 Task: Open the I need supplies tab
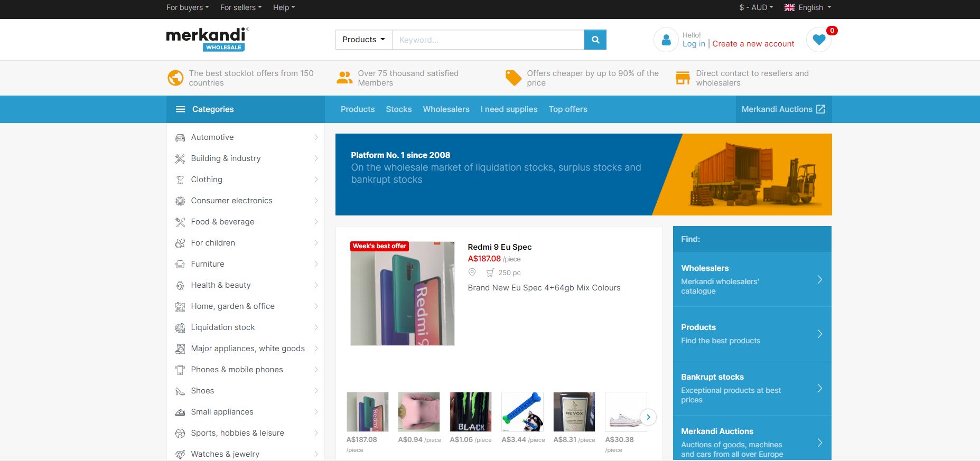(x=509, y=109)
